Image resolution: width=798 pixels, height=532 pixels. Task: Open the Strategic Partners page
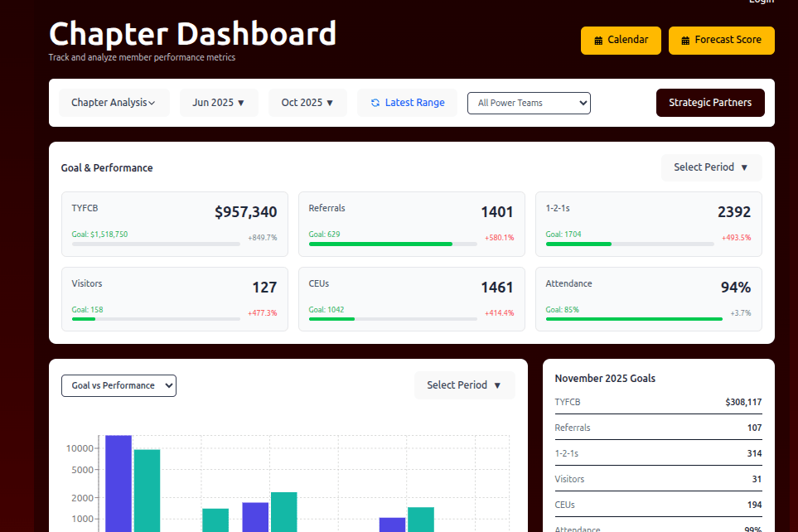(x=710, y=102)
